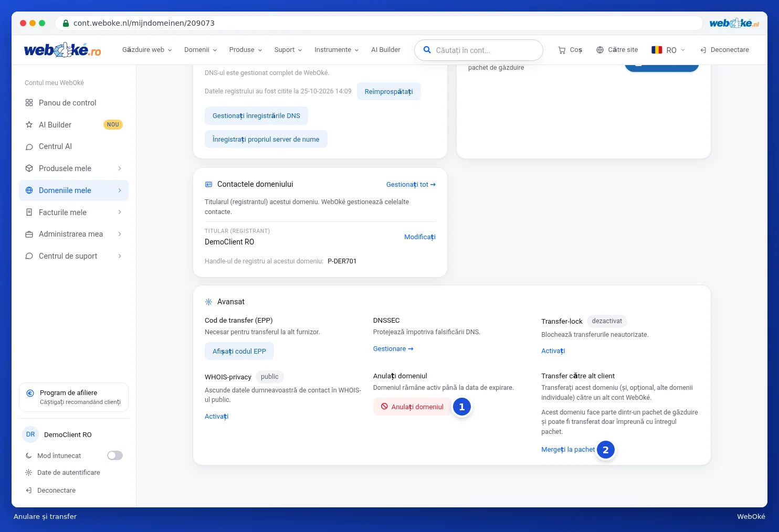
Task: Click the WebOké.ro logo in header
Action: click(62, 50)
